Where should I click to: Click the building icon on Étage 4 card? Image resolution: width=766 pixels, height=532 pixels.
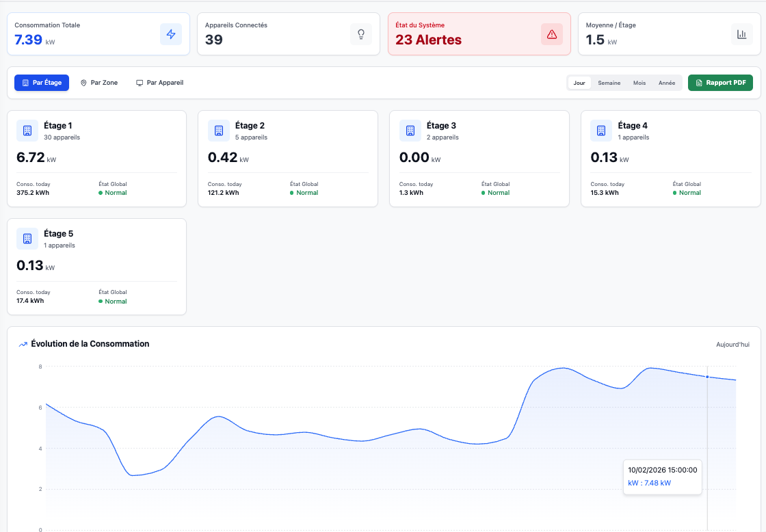(601, 131)
